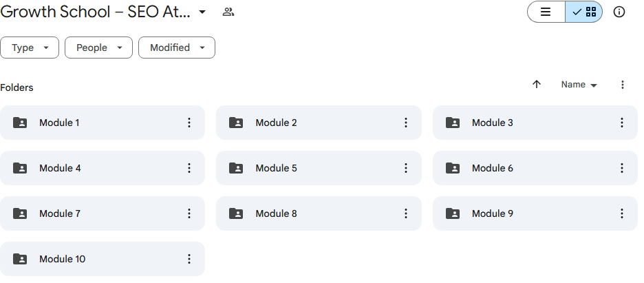644x283 pixels.
Task: Select the grid layout view
Action: (x=584, y=12)
